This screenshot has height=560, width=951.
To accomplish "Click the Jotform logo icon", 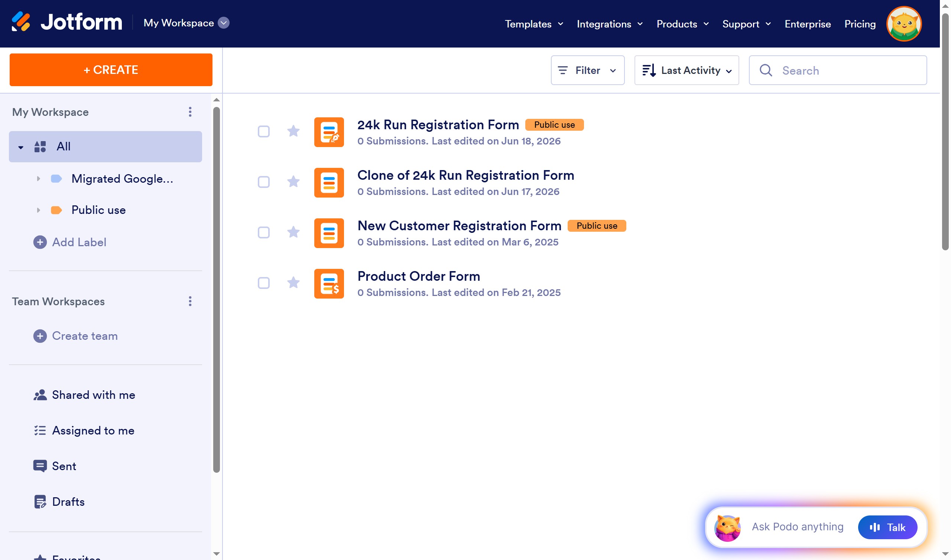I will point(21,22).
